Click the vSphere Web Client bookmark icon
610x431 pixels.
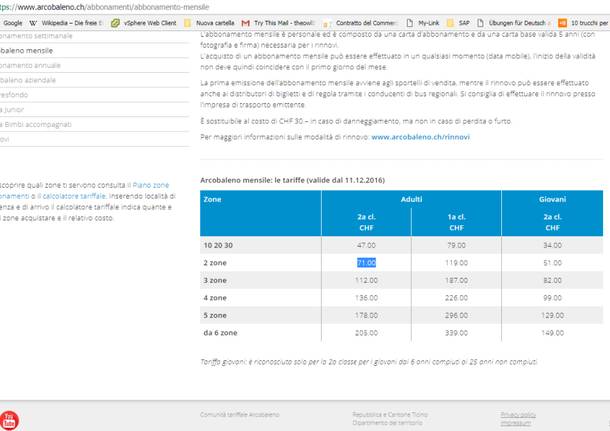pos(115,23)
